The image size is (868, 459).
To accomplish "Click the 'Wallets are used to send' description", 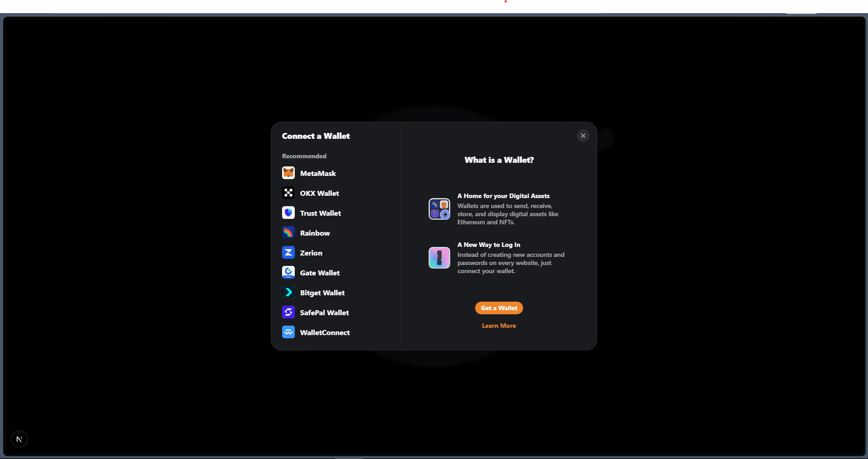I will tap(508, 214).
